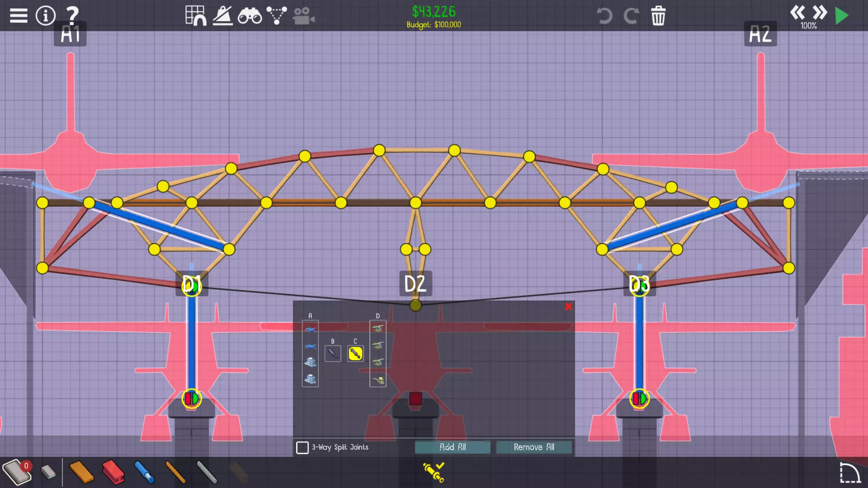Select the wood material tool

point(82,472)
